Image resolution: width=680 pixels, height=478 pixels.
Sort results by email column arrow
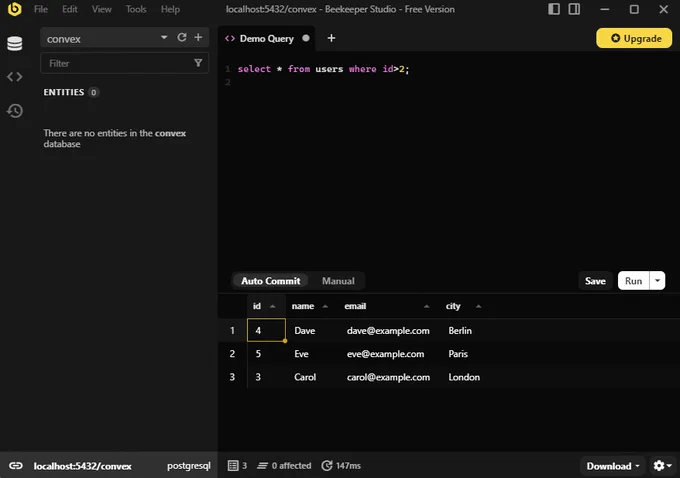coord(426,306)
